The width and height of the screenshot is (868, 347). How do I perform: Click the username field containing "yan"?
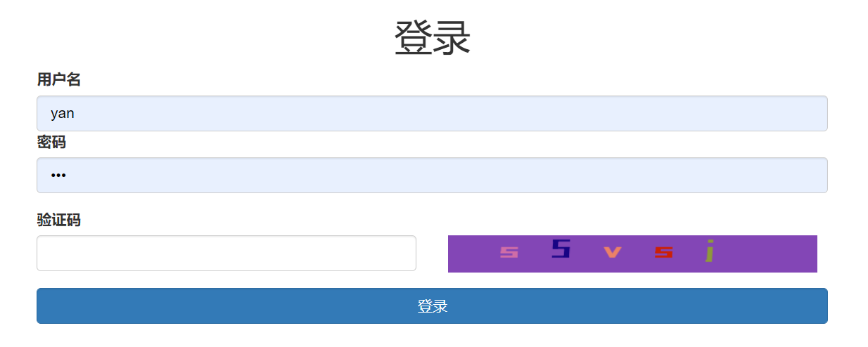[431, 114]
